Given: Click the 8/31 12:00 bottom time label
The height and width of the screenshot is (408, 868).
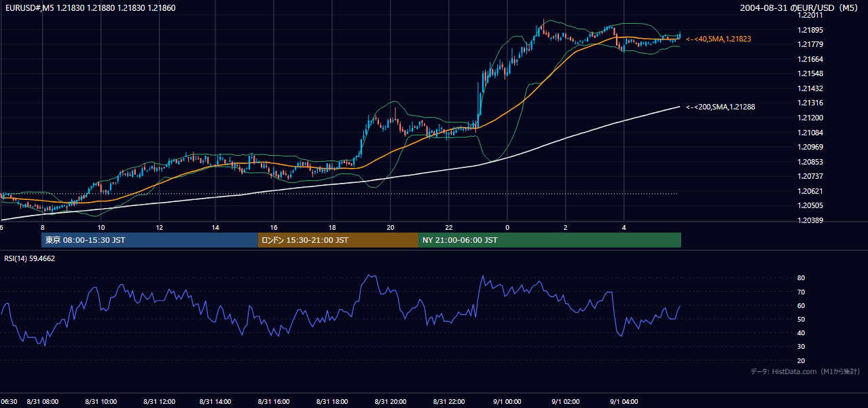Looking at the screenshot, I should (158, 401).
